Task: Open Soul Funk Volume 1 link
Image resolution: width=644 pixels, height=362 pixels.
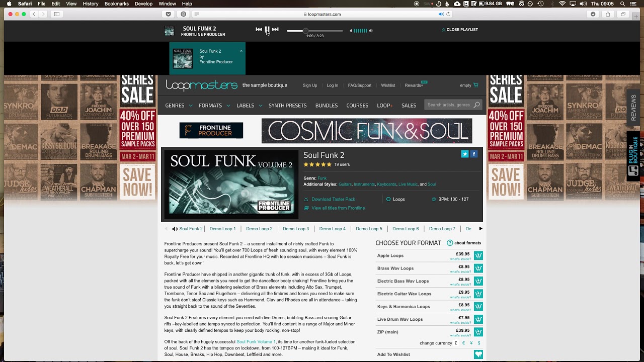Action: click(x=256, y=342)
